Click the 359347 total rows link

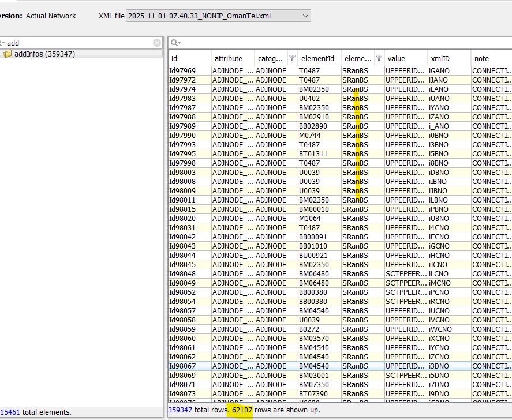point(180,410)
